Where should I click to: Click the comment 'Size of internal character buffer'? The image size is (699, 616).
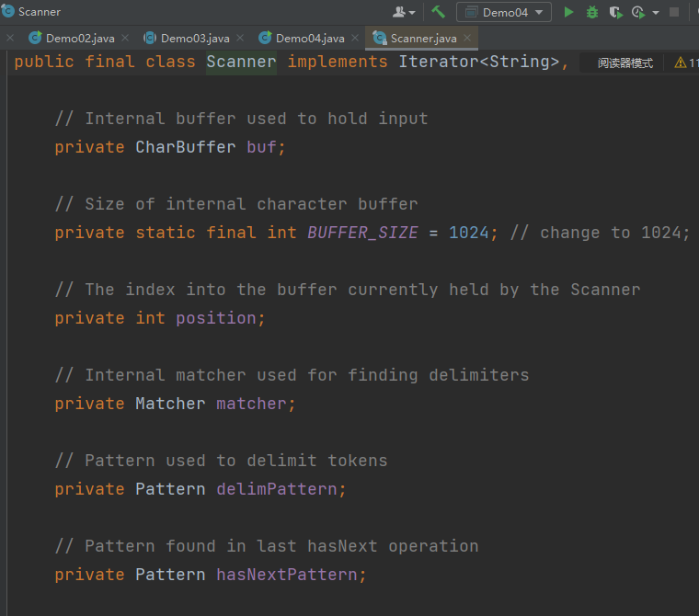236,204
